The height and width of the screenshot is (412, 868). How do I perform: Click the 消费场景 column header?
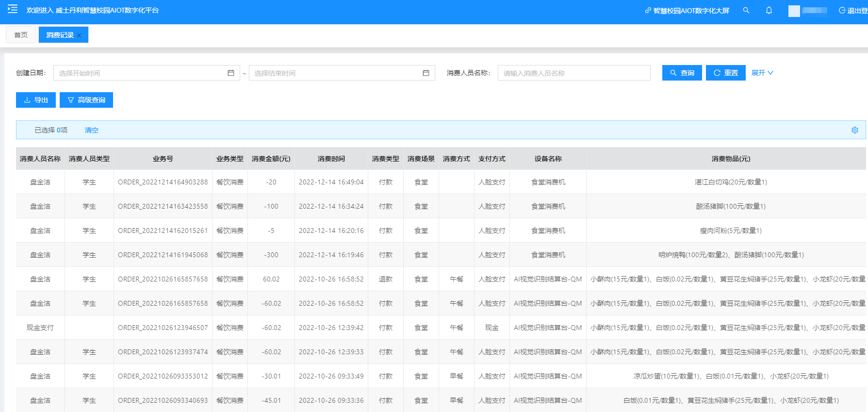[x=421, y=159]
